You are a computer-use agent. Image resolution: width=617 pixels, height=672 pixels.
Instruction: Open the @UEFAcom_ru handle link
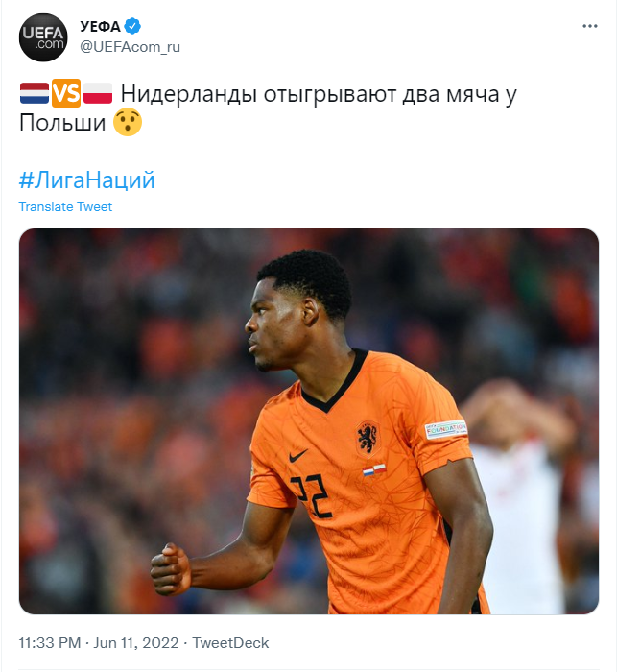131,47
